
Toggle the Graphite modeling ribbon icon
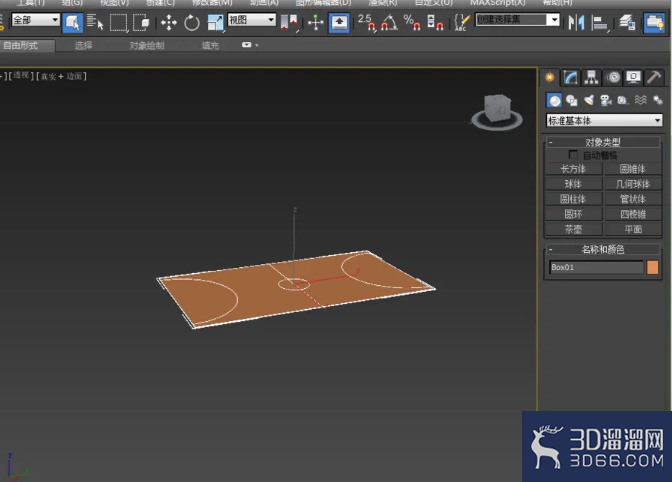pyautogui.click(x=654, y=22)
